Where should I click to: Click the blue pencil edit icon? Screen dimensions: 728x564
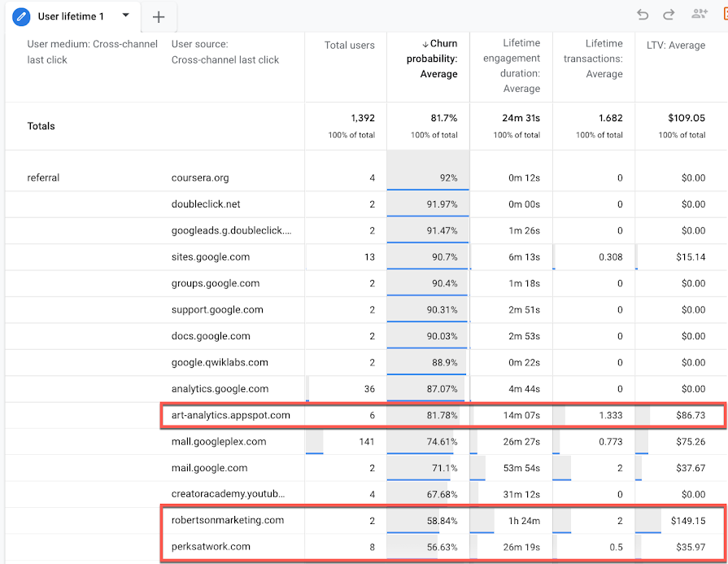pos(21,17)
